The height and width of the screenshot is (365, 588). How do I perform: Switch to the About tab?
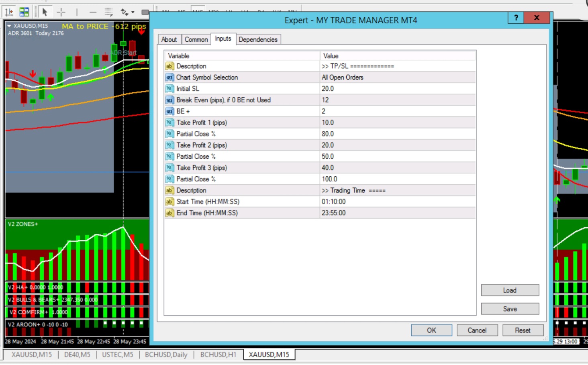tap(169, 39)
